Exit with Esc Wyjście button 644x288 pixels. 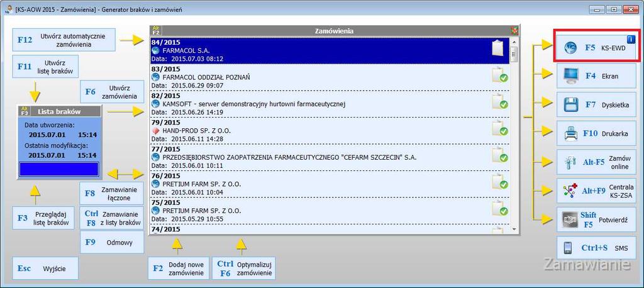click(45, 269)
